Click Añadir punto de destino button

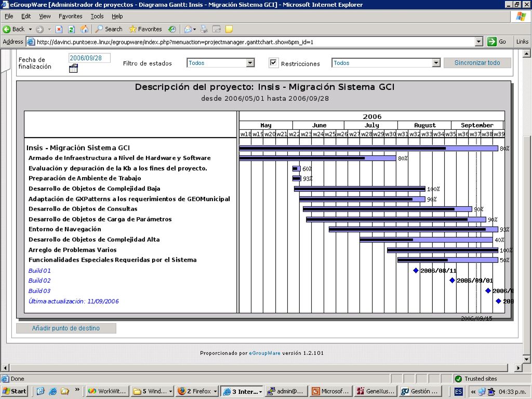(66, 328)
